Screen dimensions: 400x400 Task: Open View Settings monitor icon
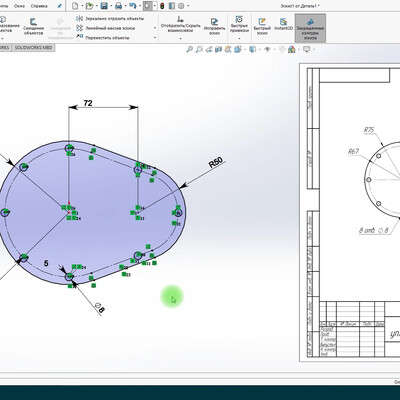coord(307,50)
